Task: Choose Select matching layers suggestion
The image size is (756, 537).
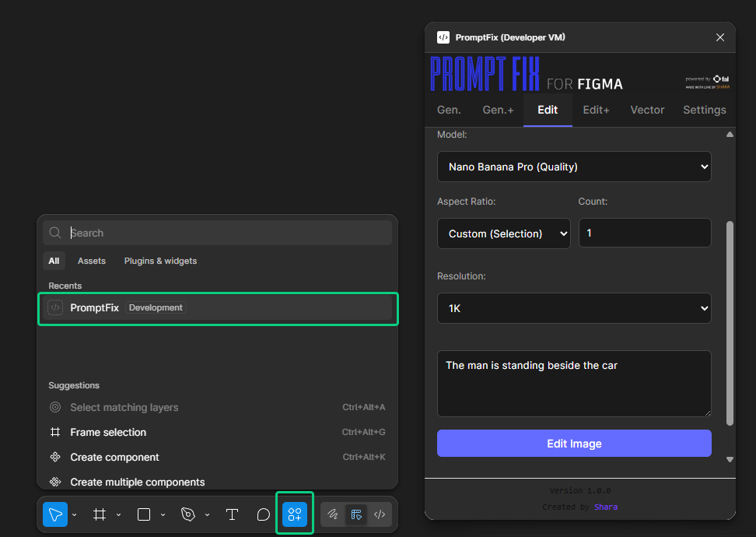Action: point(218,407)
